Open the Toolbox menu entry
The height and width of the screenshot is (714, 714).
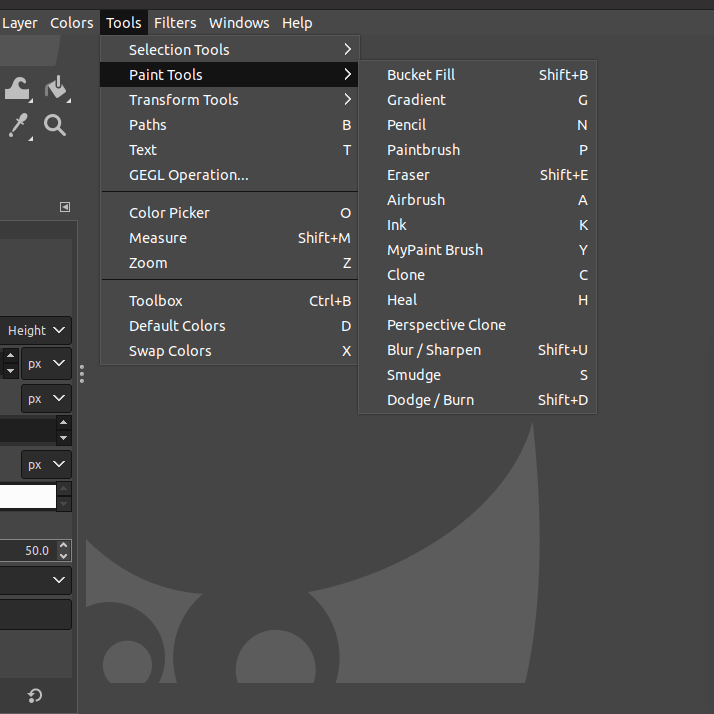tap(230, 301)
